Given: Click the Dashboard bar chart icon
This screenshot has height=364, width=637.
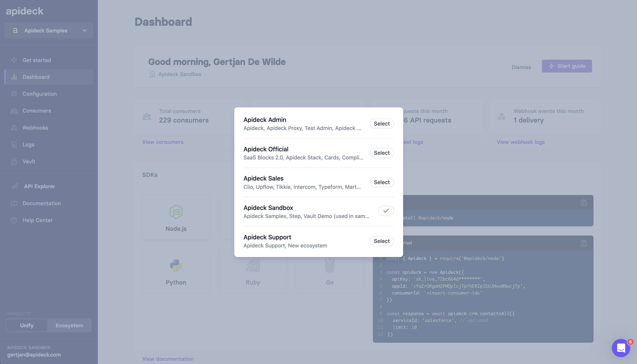Looking at the screenshot, I should (14, 77).
